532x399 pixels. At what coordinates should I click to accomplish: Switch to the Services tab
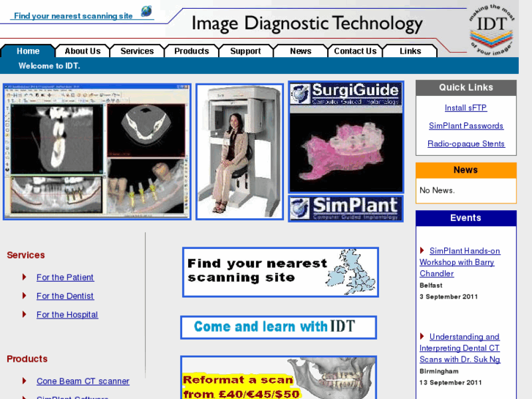(x=137, y=51)
